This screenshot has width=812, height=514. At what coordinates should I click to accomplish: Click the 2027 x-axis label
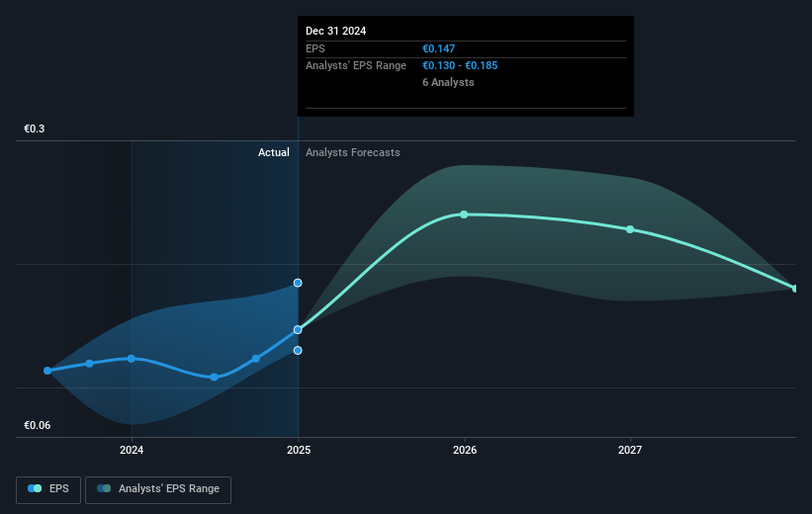click(630, 450)
